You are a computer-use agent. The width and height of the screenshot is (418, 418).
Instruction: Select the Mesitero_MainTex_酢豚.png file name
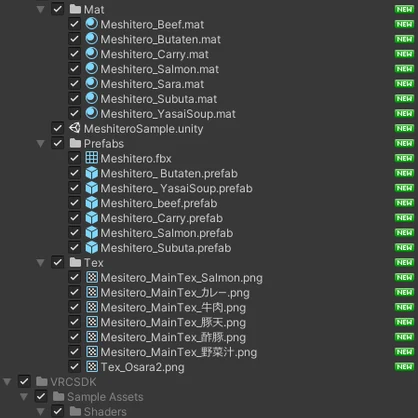click(173, 337)
